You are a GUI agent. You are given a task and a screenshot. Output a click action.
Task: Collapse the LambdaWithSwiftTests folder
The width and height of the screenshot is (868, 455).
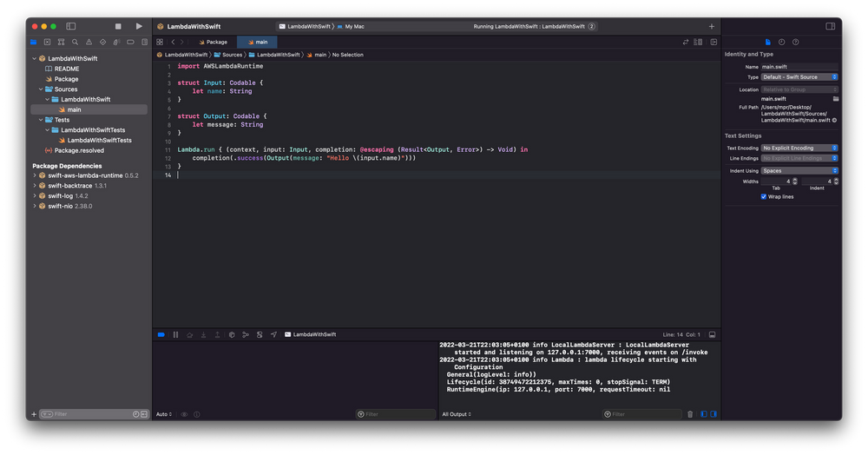tap(48, 130)
